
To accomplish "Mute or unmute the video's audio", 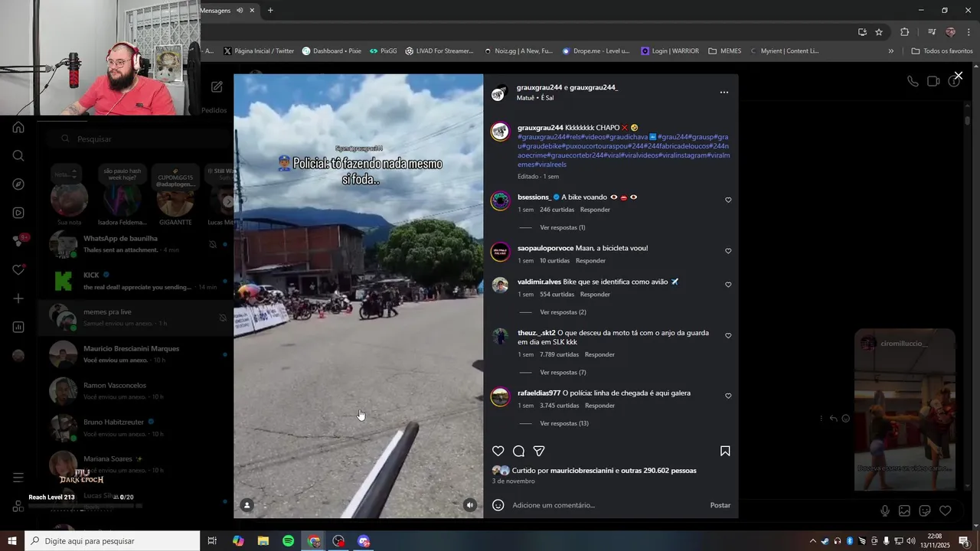I will pos(470,505).
